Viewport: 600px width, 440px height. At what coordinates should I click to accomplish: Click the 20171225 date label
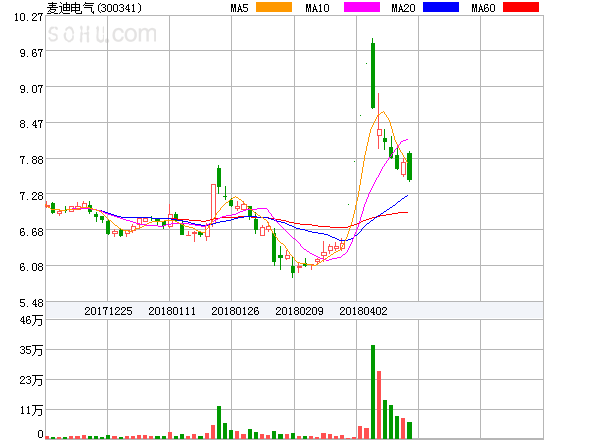pyautogui.click(x=108, y=311)
